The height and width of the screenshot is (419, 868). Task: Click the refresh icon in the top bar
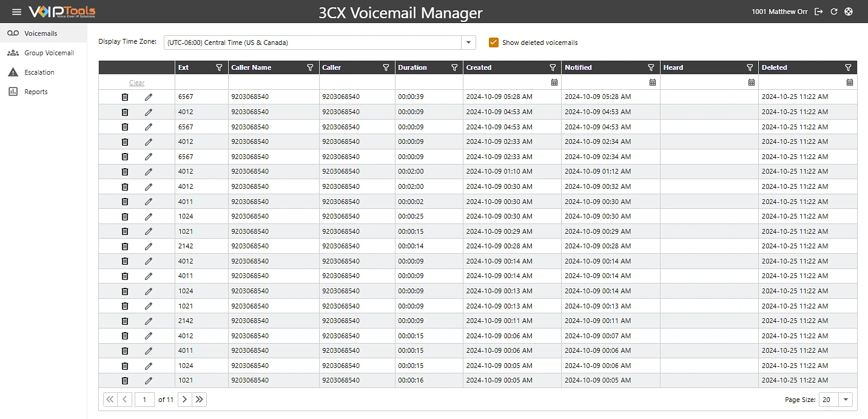[834, 12]
